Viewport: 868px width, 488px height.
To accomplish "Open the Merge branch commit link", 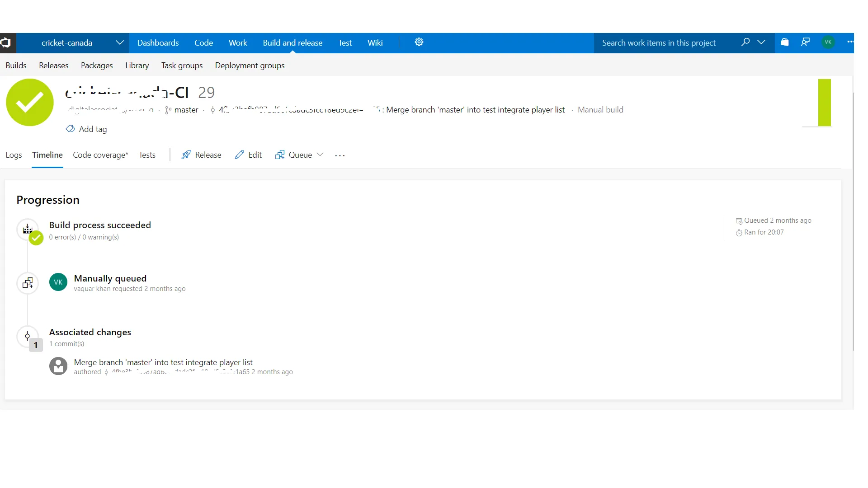I will coord(163,362).
